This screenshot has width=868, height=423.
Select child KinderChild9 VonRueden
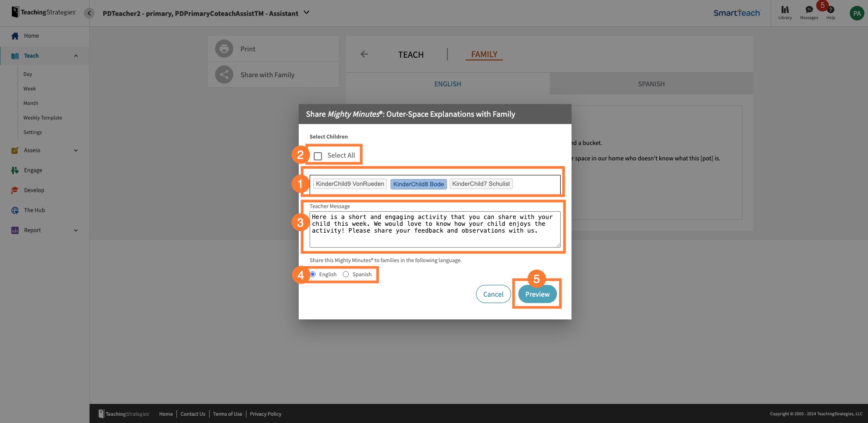click(350, 184)
